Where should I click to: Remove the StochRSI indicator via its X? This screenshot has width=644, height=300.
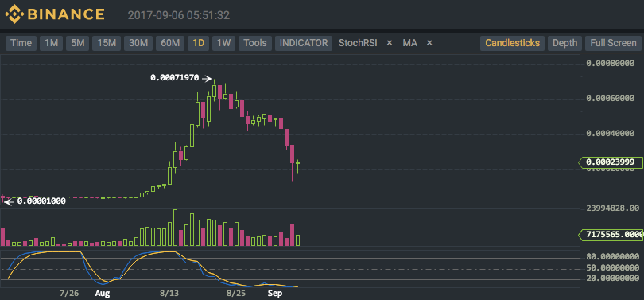[390, 43]
